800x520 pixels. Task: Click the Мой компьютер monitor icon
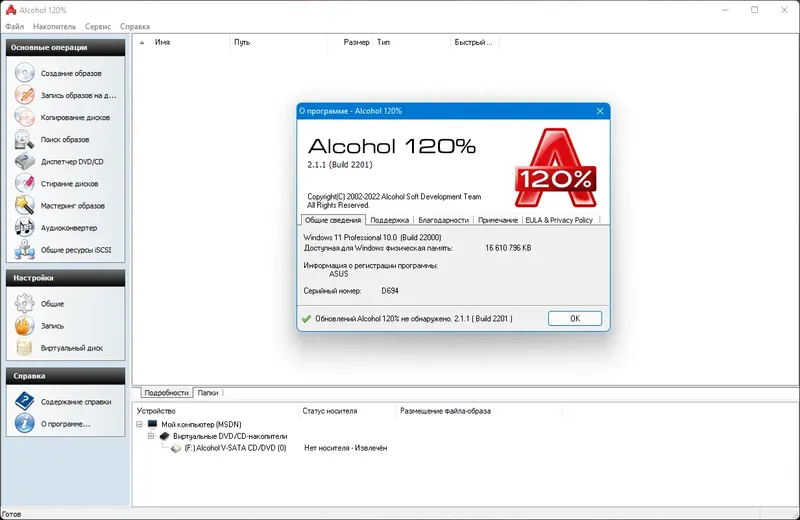[x=153, y=424]
